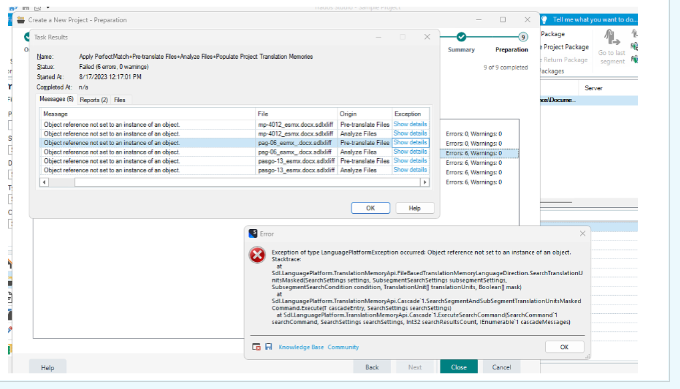Click left arrow of messages horizontal scrollbar
The width and height of the screenshot is (680, 389).
coord(44,182)
